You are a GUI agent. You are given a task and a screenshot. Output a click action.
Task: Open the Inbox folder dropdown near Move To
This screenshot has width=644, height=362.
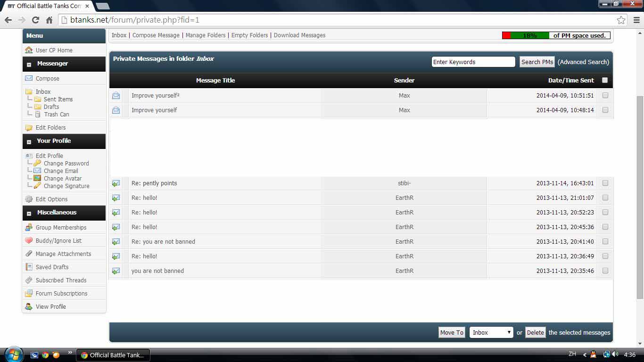point(491,332)
